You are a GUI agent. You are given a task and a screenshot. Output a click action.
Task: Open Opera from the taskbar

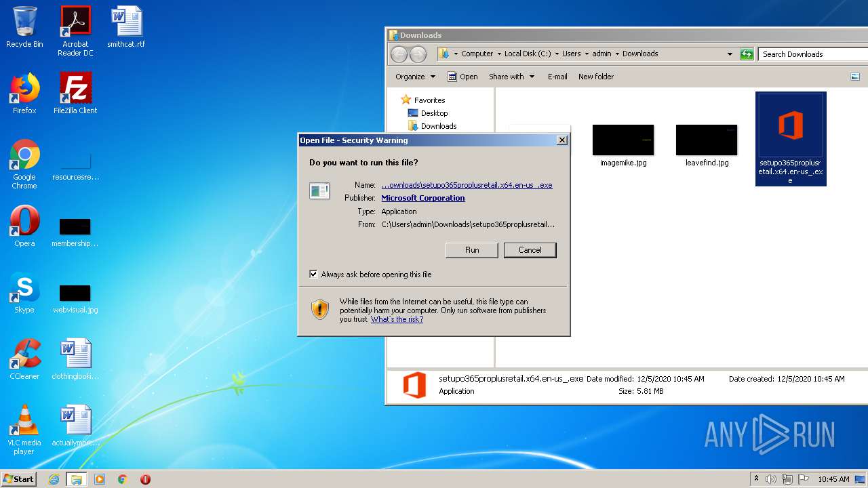click(x=145, y=479)
